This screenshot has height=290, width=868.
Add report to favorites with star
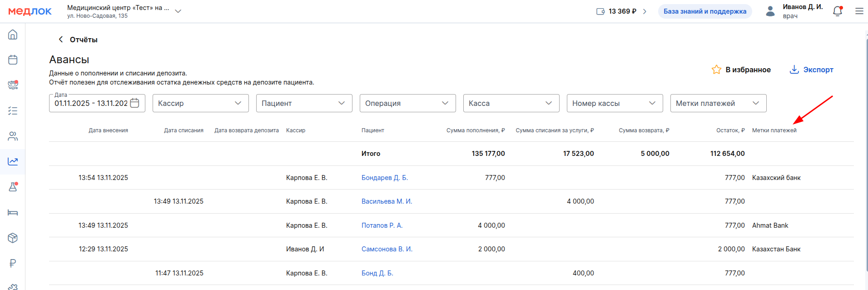[741, 70]
